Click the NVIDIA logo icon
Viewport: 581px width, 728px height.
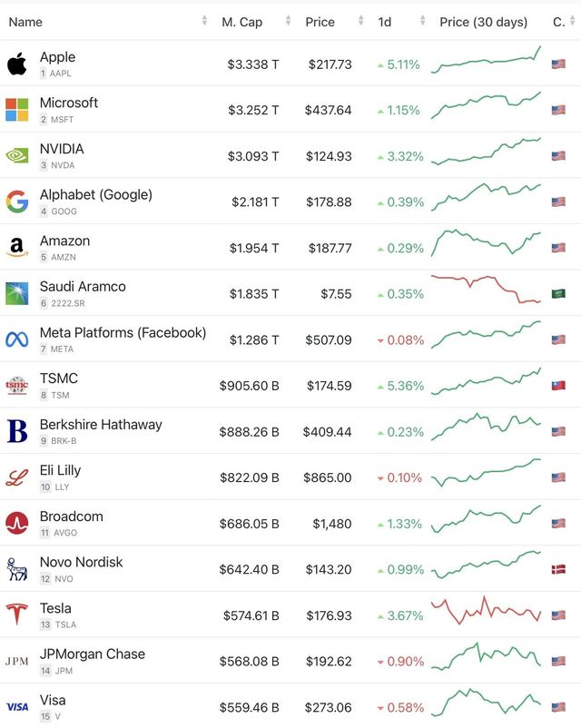16,155
